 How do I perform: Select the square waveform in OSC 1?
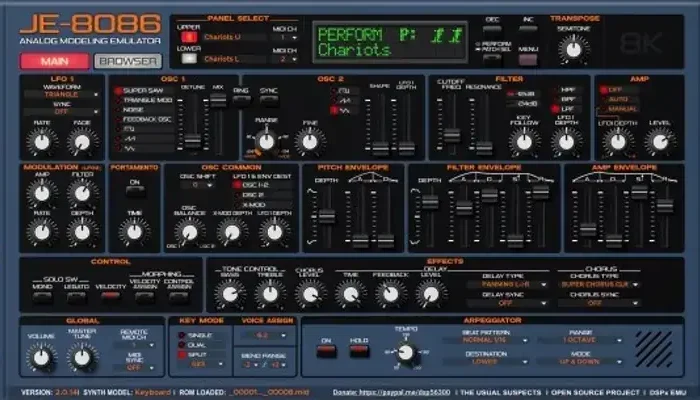point(144,129)
